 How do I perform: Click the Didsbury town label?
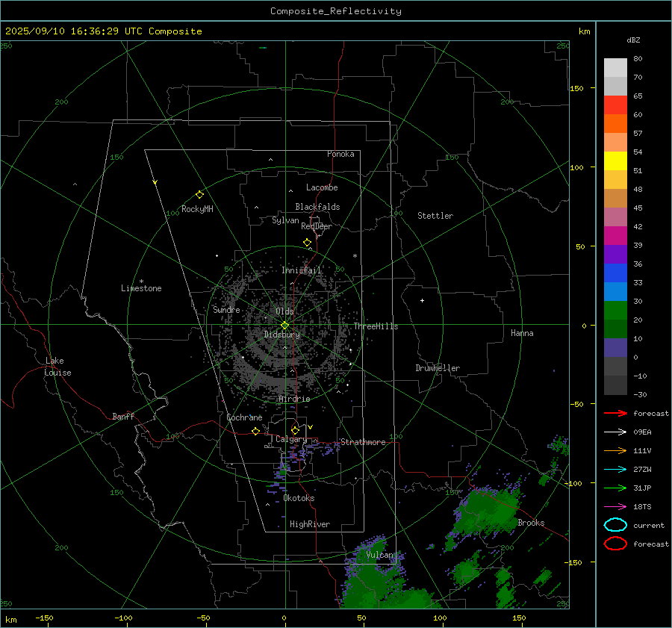coord(282,335)
